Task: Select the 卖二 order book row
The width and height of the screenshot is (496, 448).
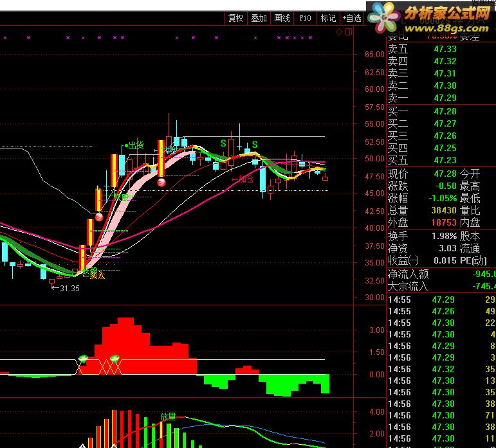Action: (441, 85)
